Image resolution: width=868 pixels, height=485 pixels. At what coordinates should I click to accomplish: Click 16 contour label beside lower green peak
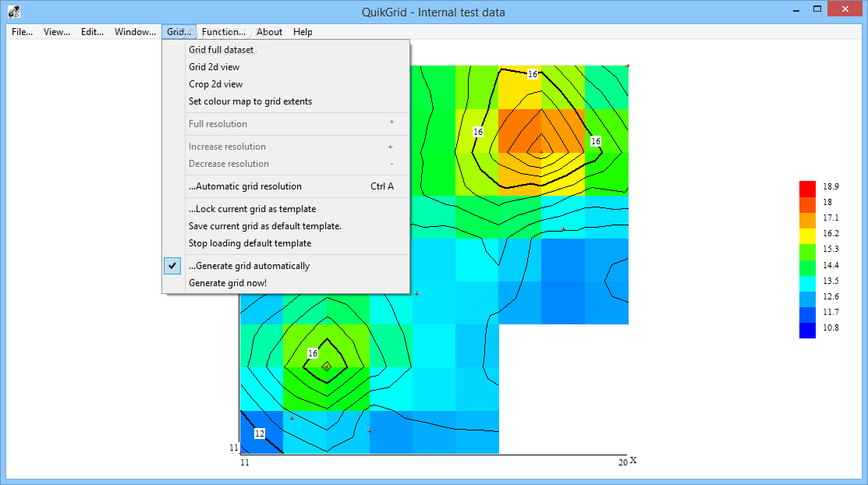pyautogui.click(x=313, y=353)
